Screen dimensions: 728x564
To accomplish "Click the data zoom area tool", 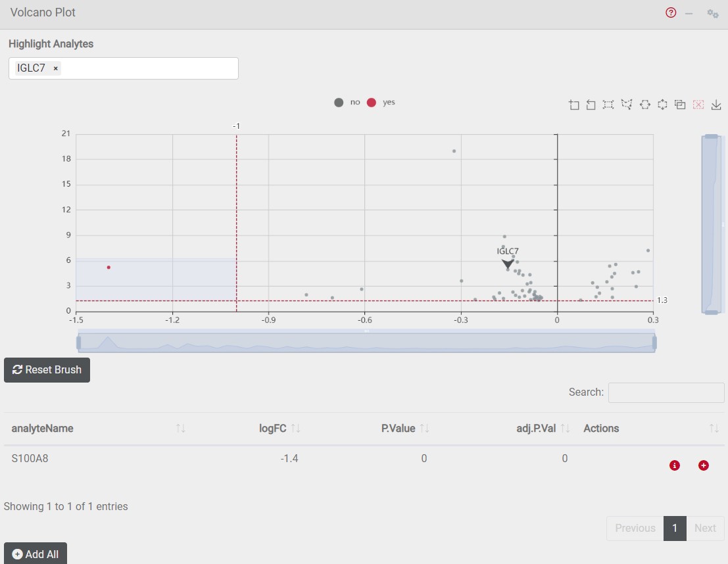I will [574, 105].
